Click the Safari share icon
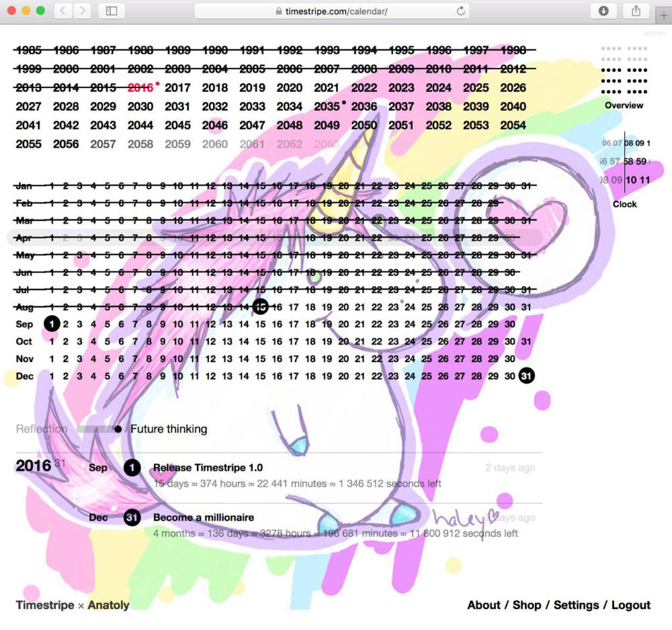The width and height of the screenshot is (672, 630). [636, 11]
